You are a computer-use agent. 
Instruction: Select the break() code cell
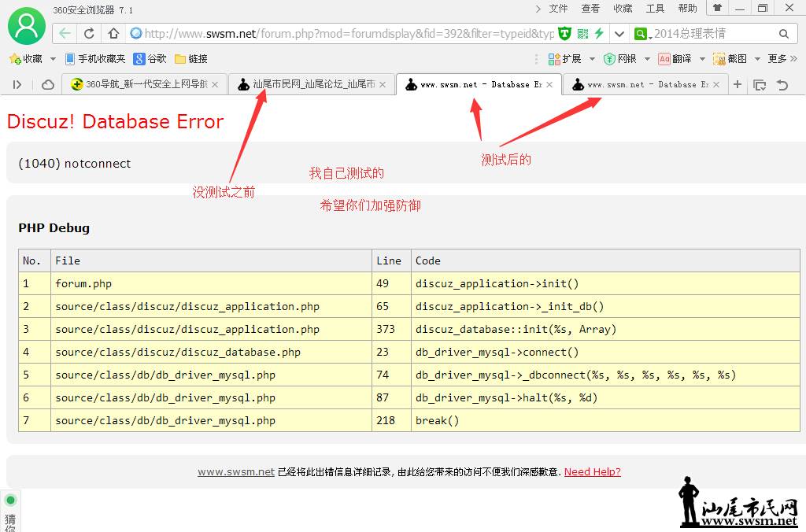click(605, 420)
